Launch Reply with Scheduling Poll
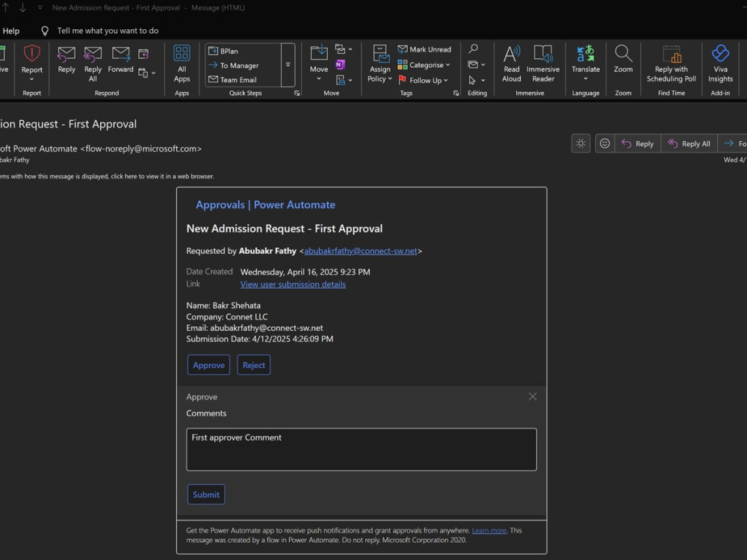The height and width of the screenshot is (560, 747). pyautogui.click(x=671, y=63)
